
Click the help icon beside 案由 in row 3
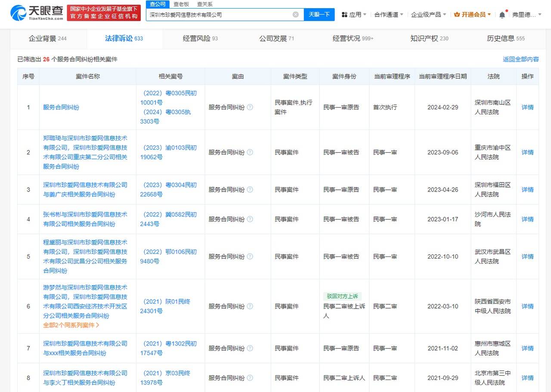[x=250, y=189]
